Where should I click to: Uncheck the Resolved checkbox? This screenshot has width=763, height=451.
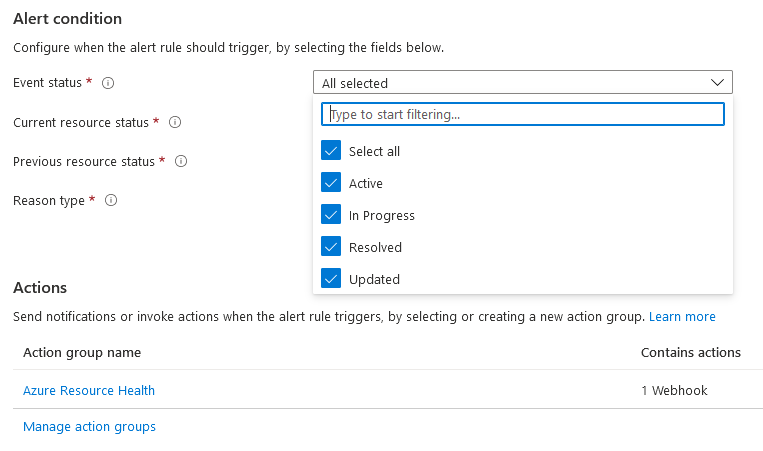331,246
